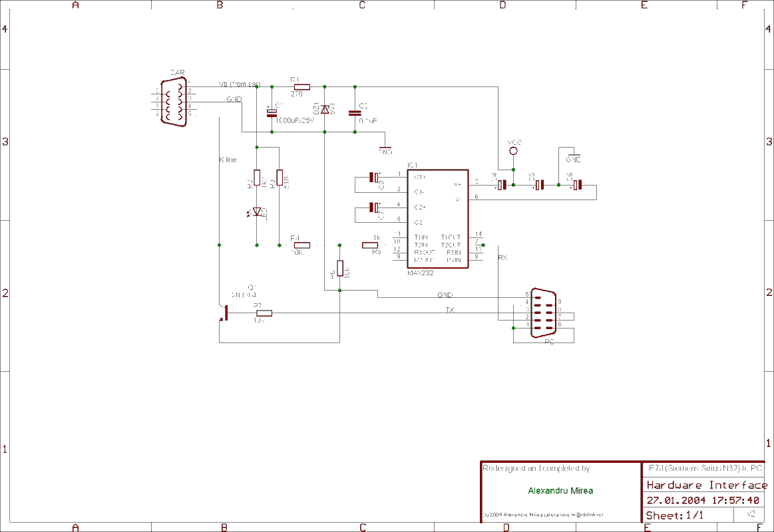
Task: Select the C6 capacitor symbol
Action: point(577,185)
